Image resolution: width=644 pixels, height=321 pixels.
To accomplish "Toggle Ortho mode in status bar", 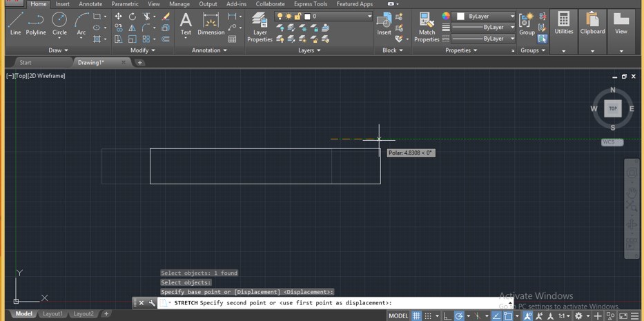I will pos(447,315).
